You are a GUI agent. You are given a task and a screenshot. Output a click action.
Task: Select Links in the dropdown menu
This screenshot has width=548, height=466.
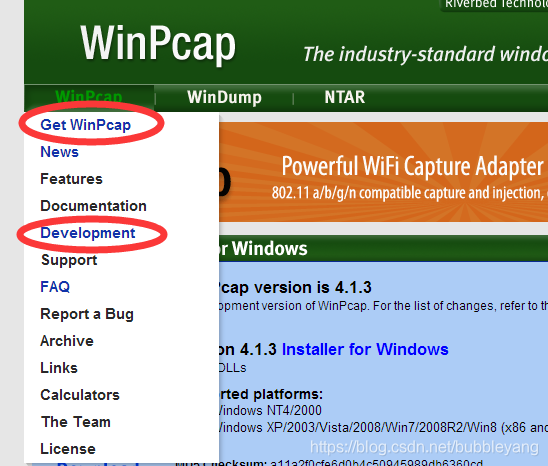[x=59, y=368]
